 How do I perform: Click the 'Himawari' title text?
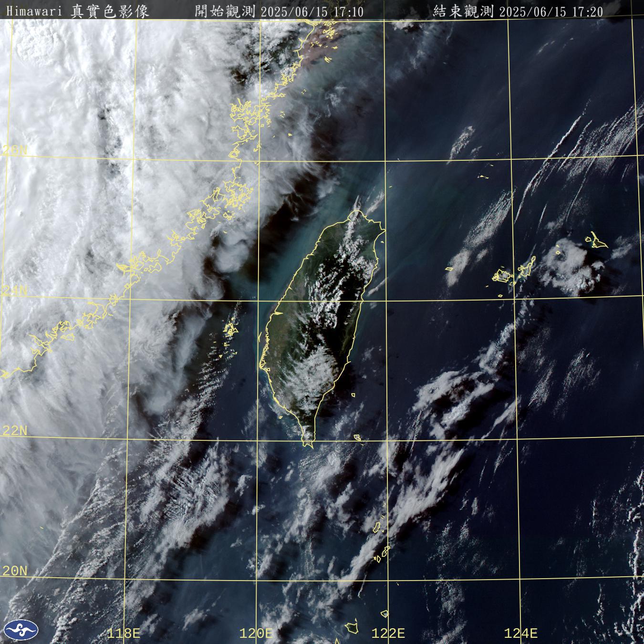(34, 11)
